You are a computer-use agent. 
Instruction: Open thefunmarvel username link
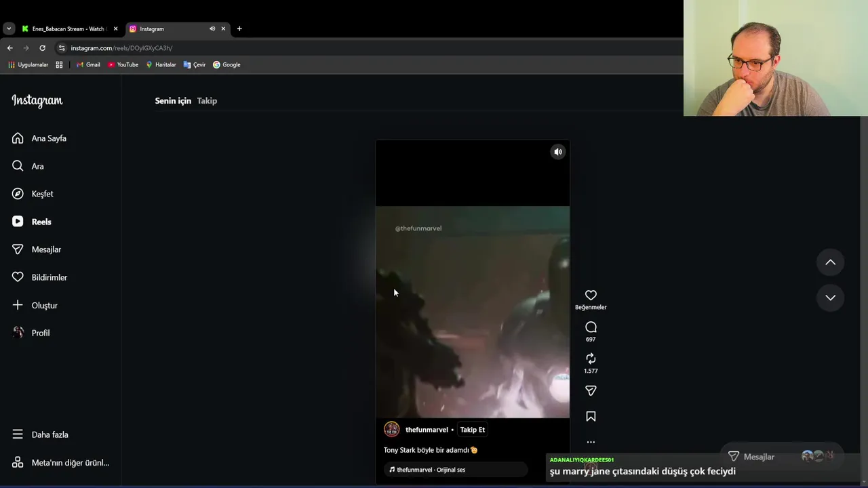pyautogui.click(x=427, y=430)
